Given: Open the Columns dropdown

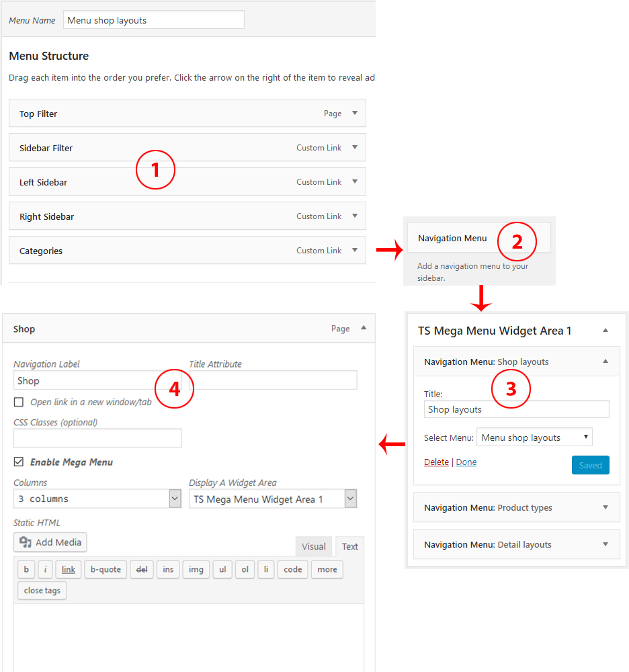Looking at the screenshot, I should 97,499.
